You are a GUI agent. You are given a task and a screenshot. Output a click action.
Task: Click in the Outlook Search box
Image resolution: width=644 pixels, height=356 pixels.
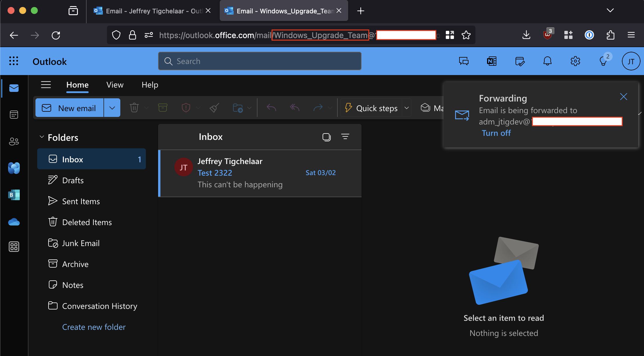260,61
